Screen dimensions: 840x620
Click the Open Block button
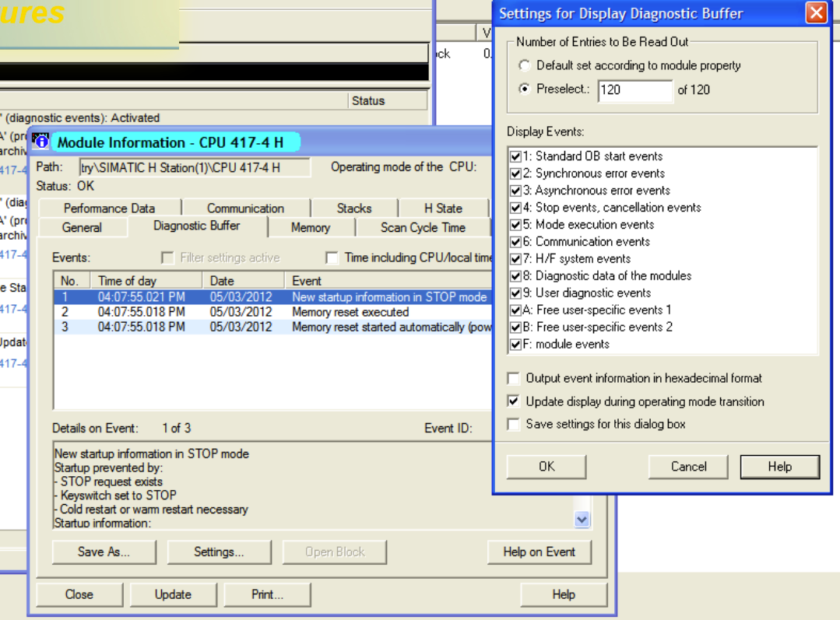click(335, 552)
